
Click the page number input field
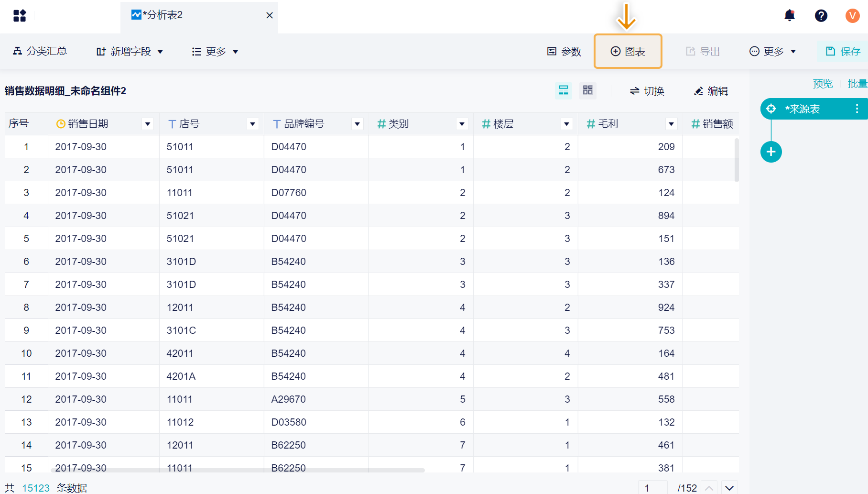coord(652,487)
